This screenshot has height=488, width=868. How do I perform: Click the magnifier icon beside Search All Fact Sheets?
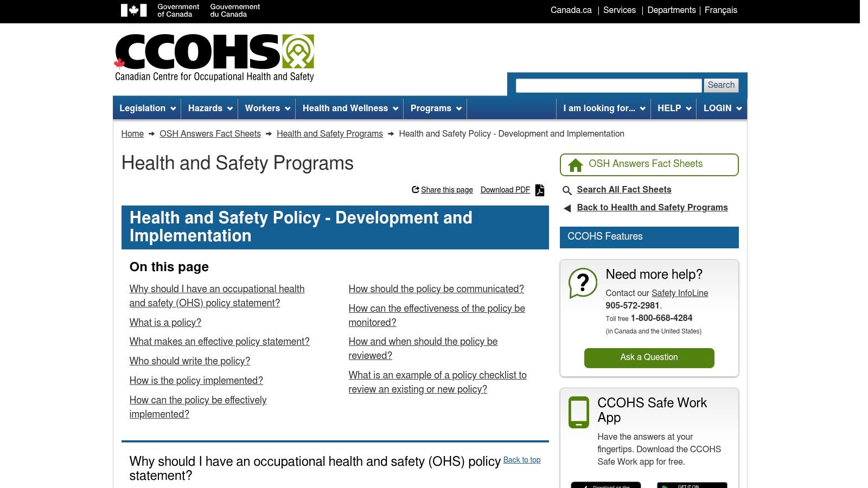[567, 190]
